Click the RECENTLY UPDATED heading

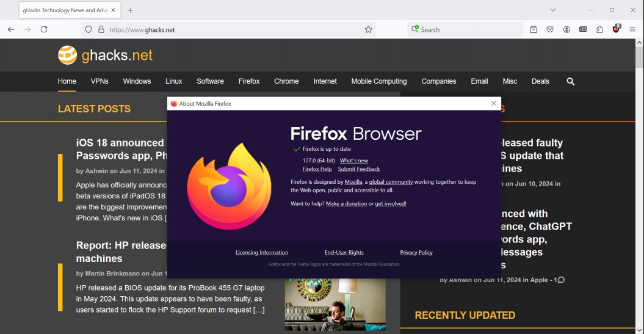point(465,315)
